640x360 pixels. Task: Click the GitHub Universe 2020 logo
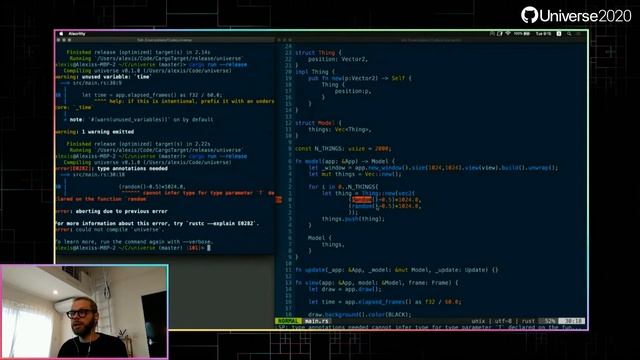pyautogui.click(x=576, y=16)
